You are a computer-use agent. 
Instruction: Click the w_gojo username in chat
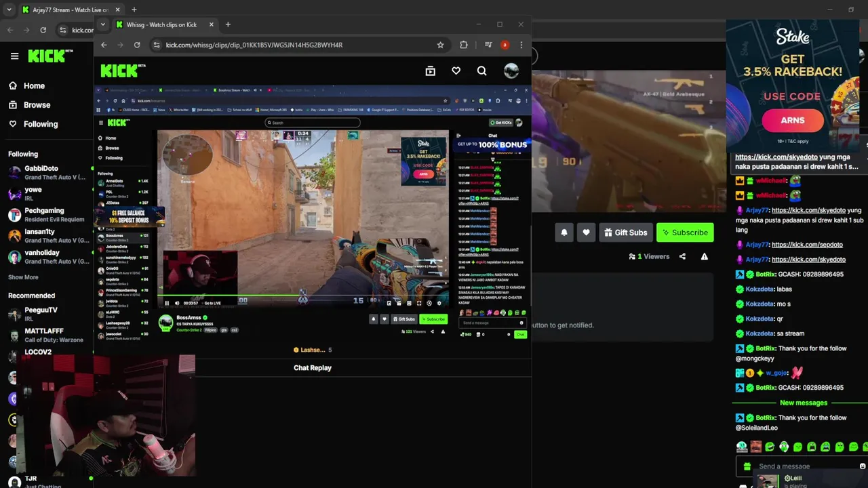776,373
